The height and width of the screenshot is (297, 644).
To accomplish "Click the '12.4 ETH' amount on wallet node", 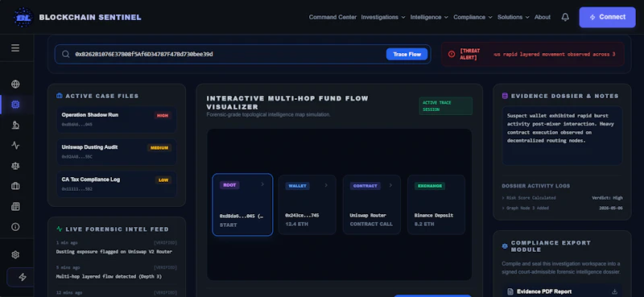I will 296,224.
